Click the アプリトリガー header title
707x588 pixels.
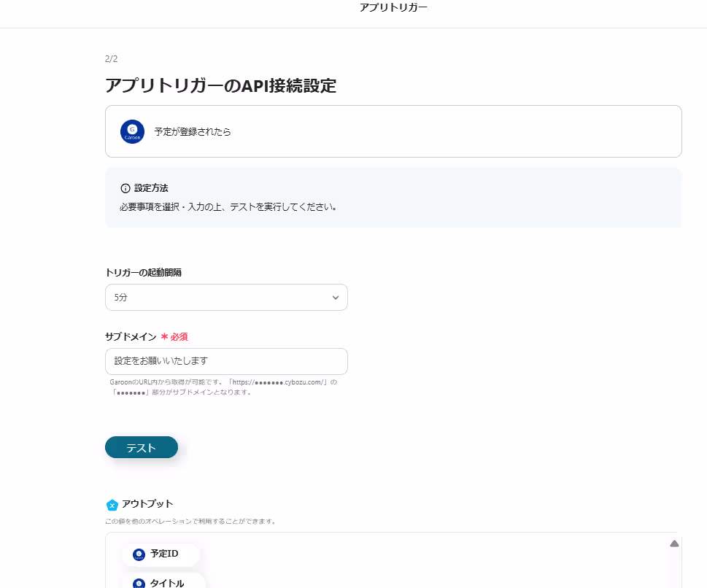(394, 7)
